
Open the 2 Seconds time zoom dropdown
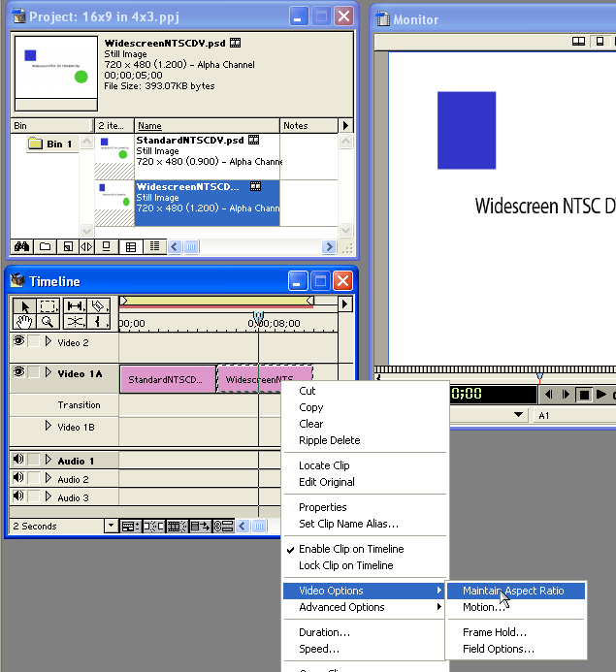coord(111,527)
